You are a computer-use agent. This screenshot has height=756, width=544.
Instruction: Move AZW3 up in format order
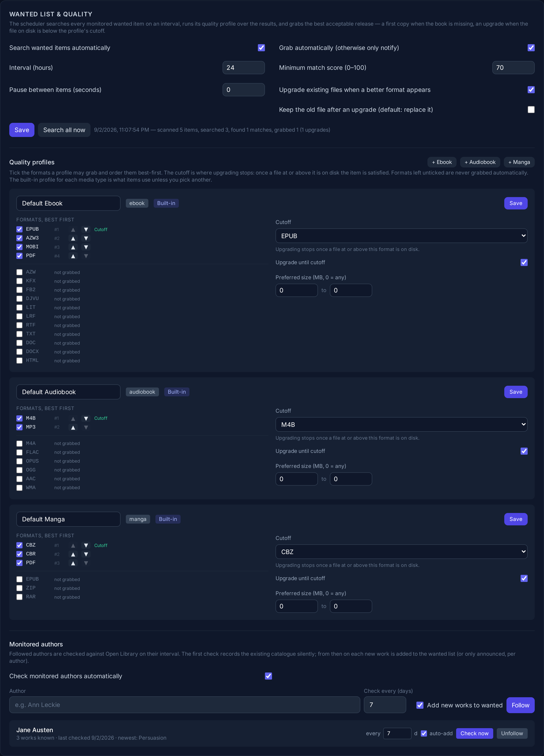click(73, 238)
